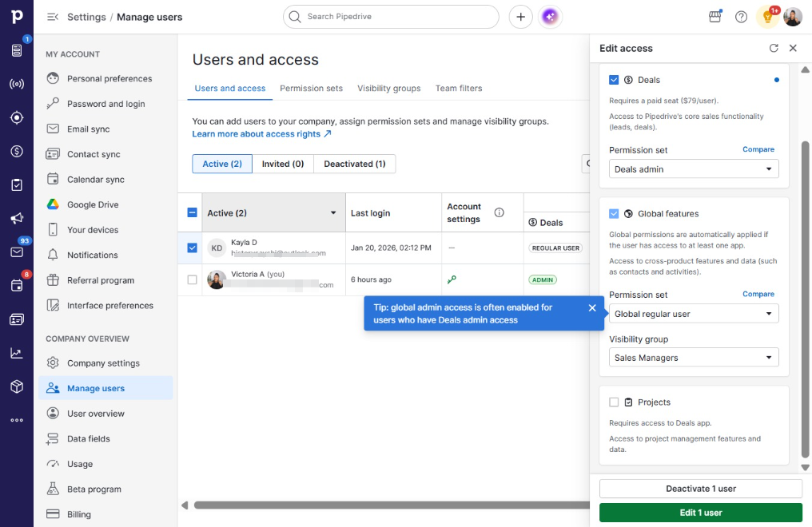Open the Projects checklist sidebar icon
Image resolution: width=812 pixels, height=527 pixels.
17,184
